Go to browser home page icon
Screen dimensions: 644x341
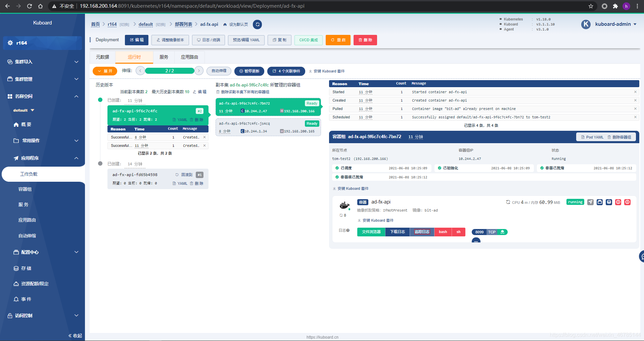point(40,6)
